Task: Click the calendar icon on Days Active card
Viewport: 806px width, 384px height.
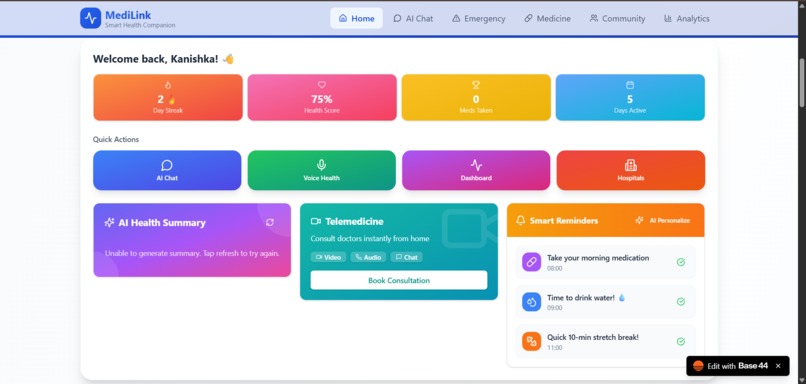Action: click(630, 85)
